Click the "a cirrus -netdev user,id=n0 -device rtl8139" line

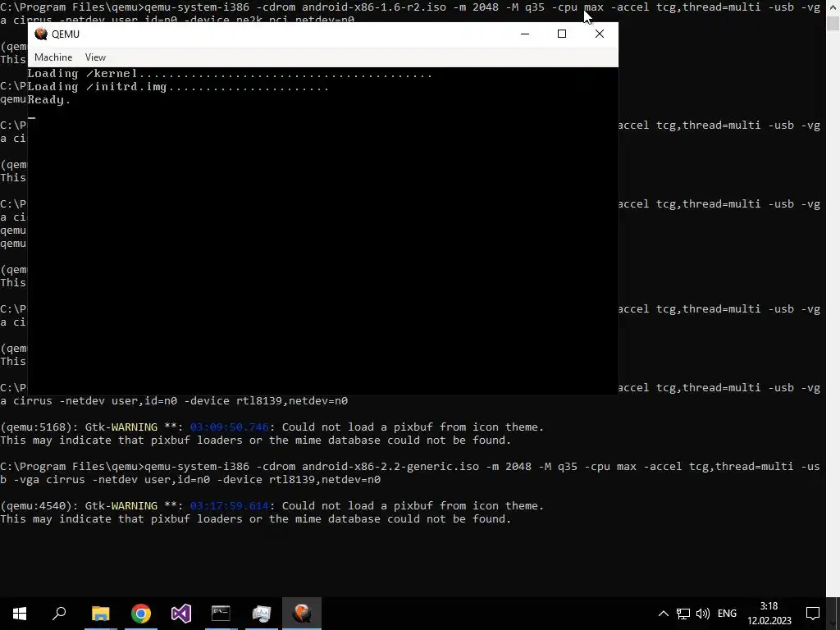[x=174, y=400]
